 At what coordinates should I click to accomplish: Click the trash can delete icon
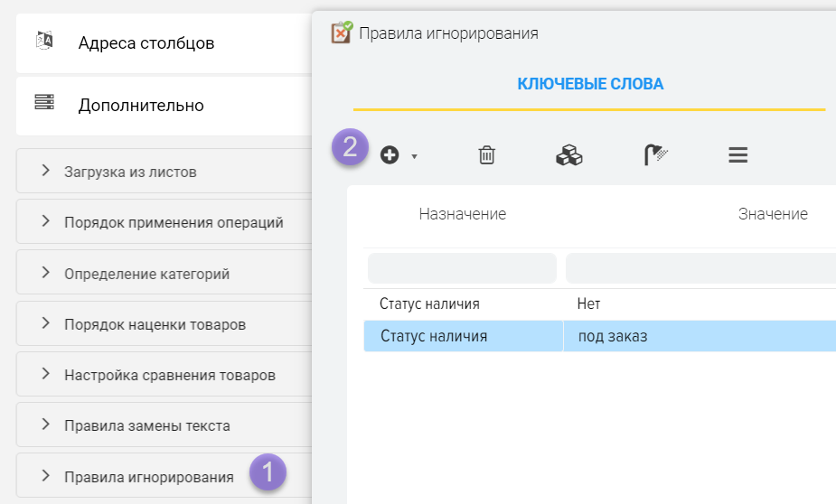click(x=486, y=155)
